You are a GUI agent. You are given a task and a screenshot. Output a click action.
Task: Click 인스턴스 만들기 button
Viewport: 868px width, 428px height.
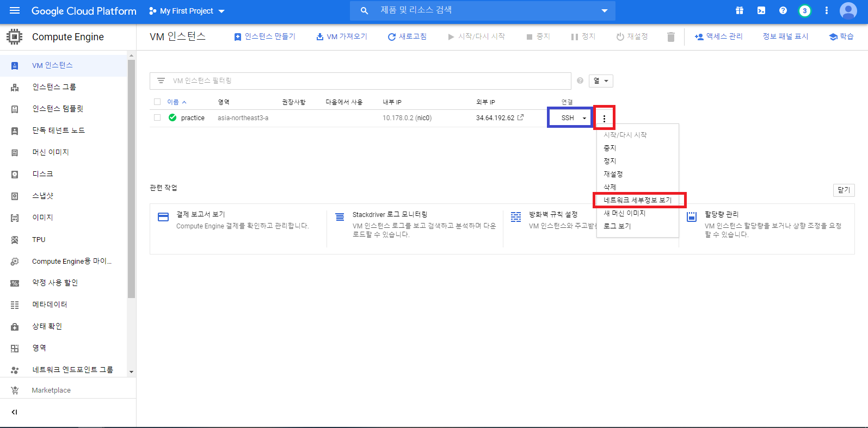click(x=264, y=36)
